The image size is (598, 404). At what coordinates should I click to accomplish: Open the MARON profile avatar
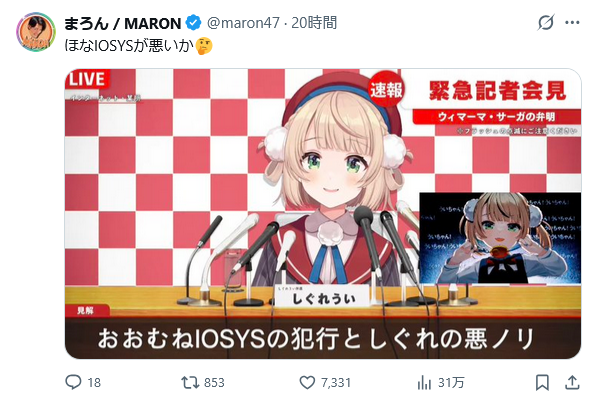pyautogui.click(x=36, y=32)
